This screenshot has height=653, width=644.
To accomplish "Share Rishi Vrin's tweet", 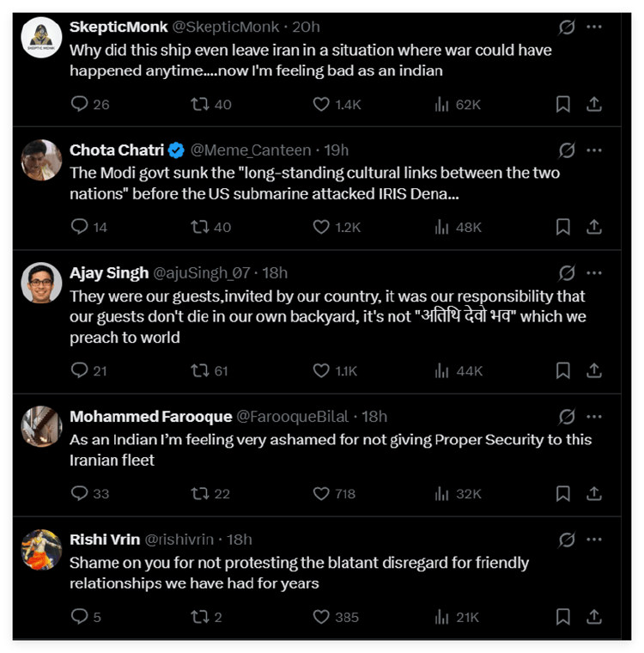I will [593, 617].
